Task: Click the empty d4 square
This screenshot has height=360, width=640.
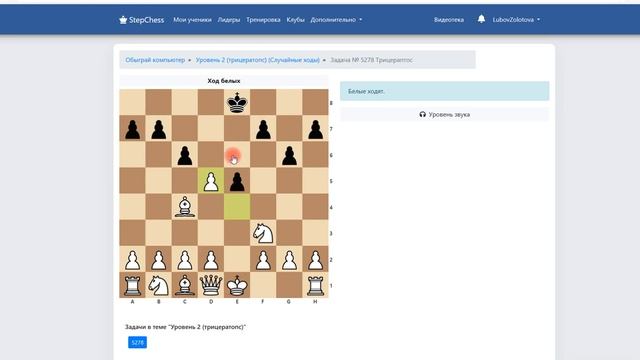Action: tap(211, 207)
